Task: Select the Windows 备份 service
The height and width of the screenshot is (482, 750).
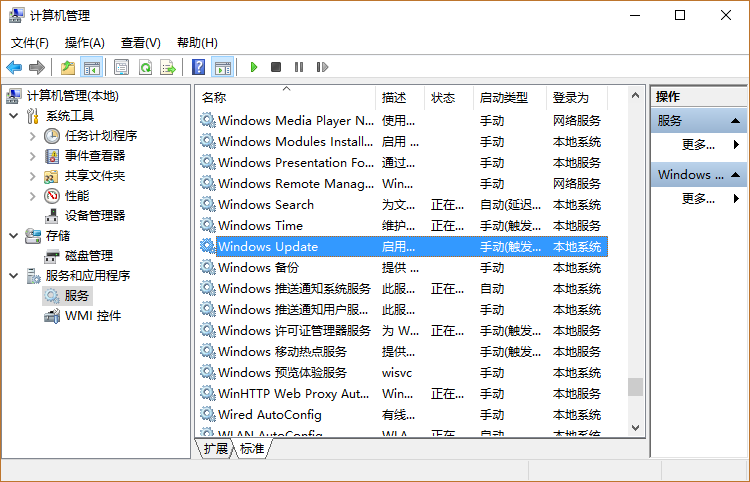Action: point(403,268)
